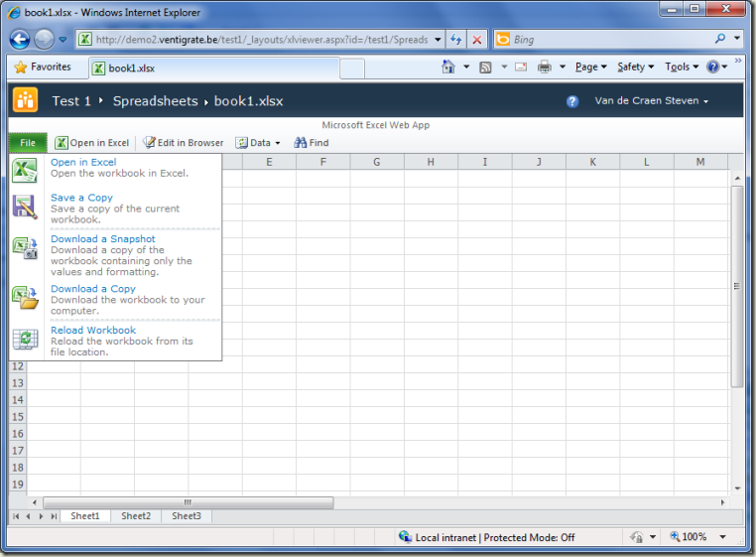Open the File menu tab
The height and width of the screenshot is (557, 756).
[x=28, y=143]
